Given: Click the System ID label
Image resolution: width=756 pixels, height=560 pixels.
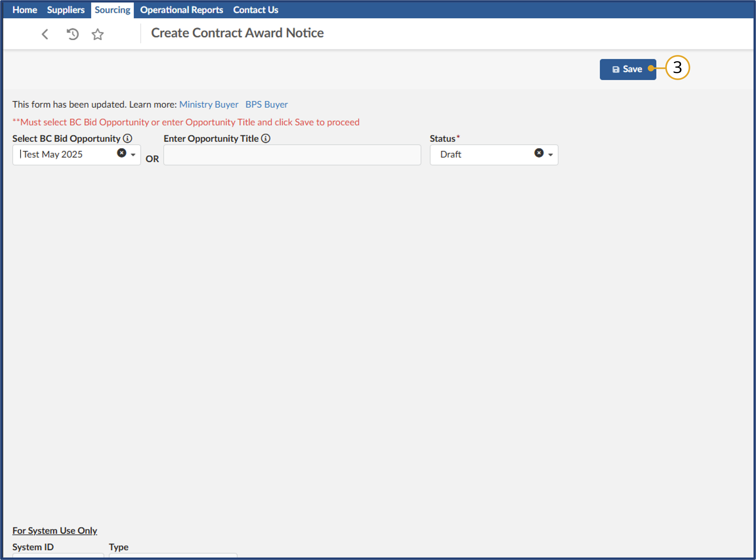Looking at the screenshot, I should [33, 547].
